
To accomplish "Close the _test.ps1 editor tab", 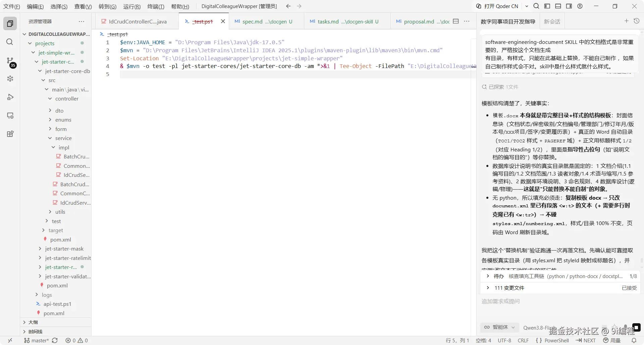I will tap(223, 21).
